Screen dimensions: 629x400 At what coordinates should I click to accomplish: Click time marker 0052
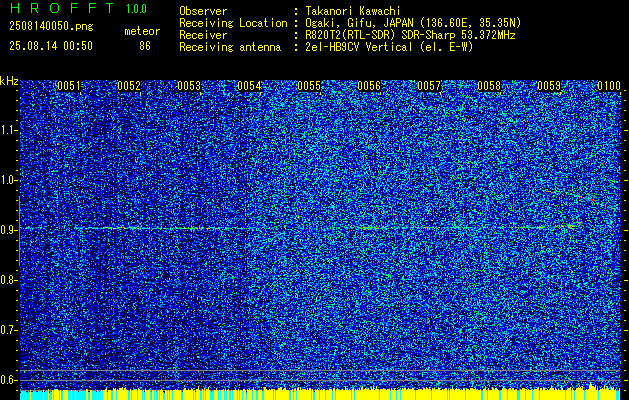click(x=129, y=86)
